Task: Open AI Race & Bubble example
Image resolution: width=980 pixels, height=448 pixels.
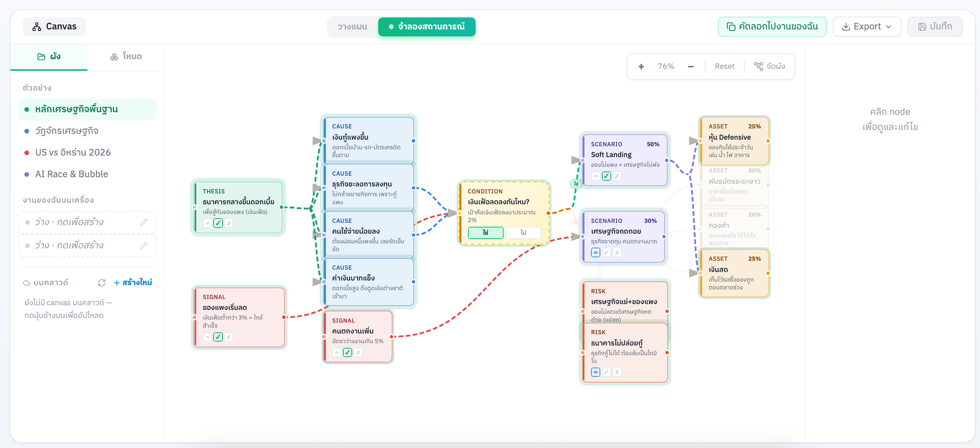Action: [72, 174]
